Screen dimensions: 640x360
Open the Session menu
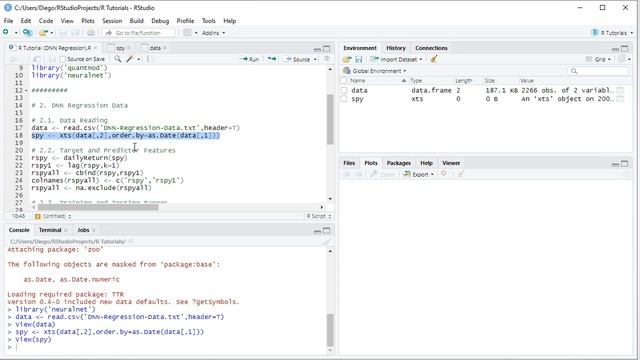(x=112, y=21)
